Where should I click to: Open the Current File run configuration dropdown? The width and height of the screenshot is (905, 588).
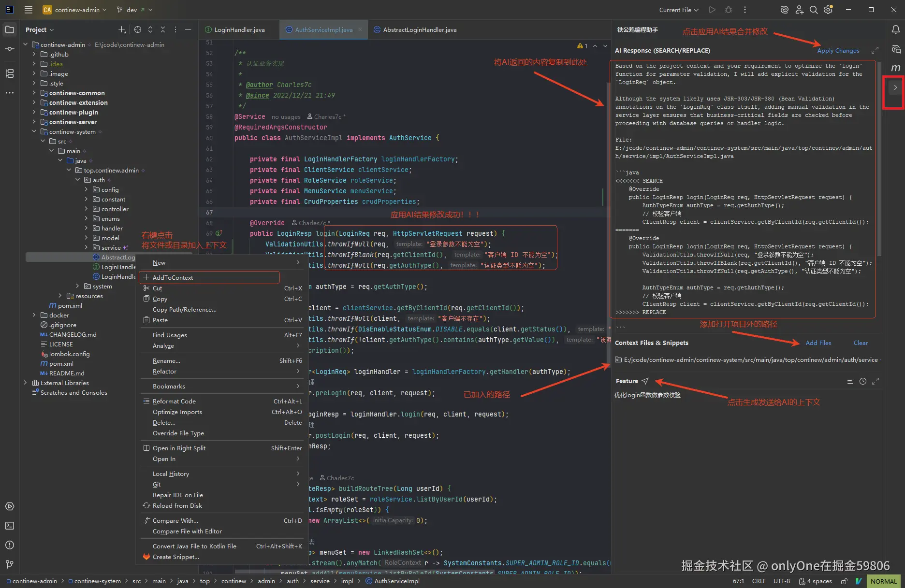(679, 10)
